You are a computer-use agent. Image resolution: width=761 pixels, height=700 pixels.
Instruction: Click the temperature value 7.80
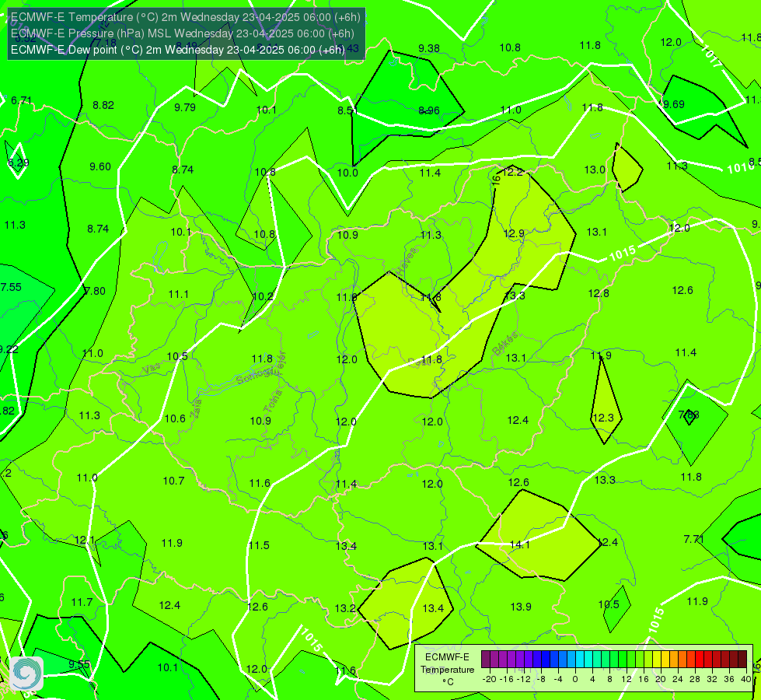95,291
